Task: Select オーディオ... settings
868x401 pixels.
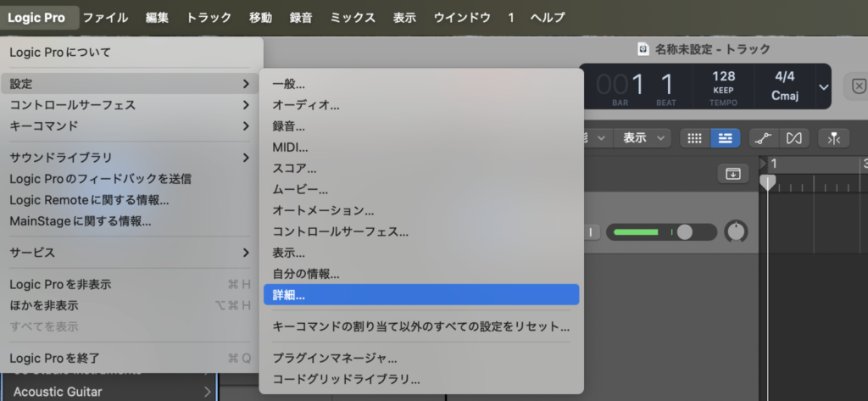Action: point(421,105)
